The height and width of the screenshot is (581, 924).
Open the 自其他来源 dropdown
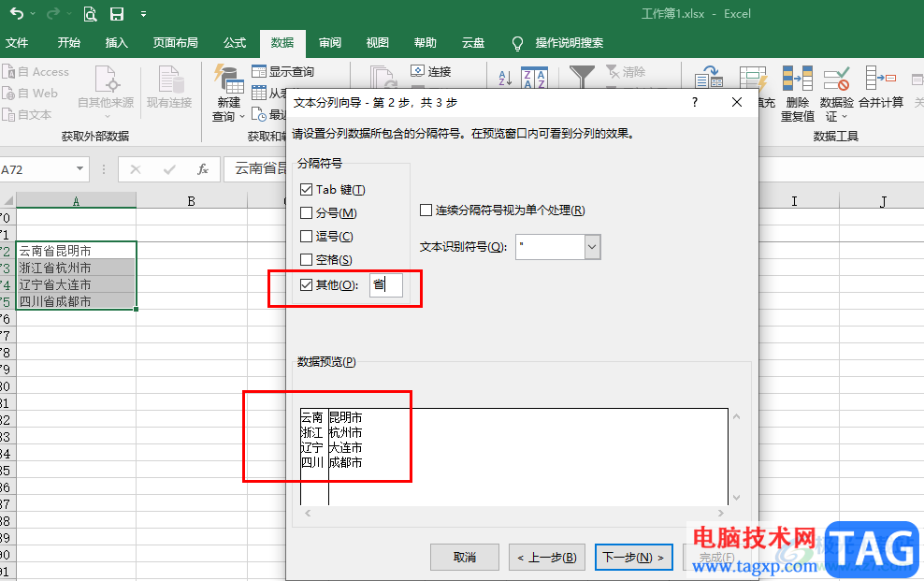106,92
